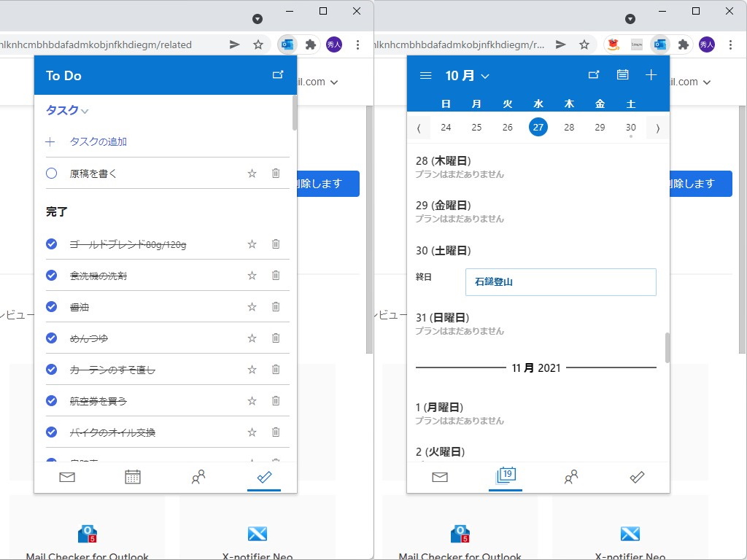Switch to Calendar view in the To Do popup
This screenshot has height=560, width=747.
[133, 477]
